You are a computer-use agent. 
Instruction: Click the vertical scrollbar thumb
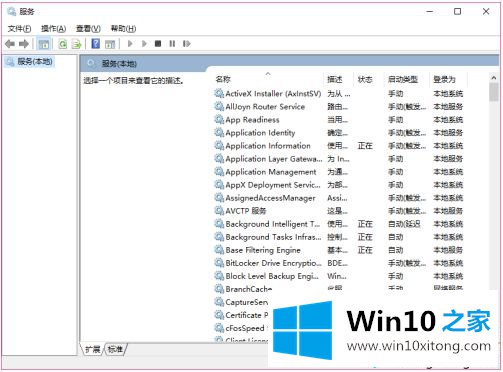pos(494,92)
